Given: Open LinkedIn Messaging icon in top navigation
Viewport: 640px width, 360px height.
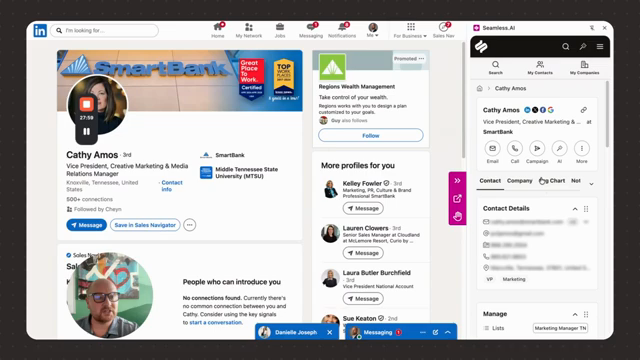Looking at the screenshot, I should click(x=311, y=27).
